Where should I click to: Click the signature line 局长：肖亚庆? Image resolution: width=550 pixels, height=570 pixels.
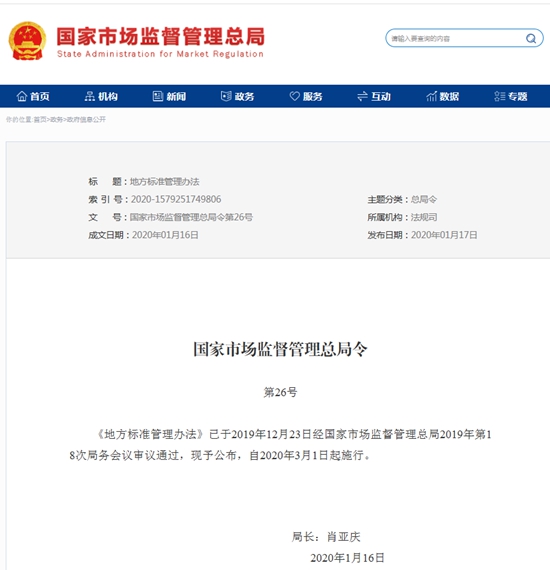point(326,537)
